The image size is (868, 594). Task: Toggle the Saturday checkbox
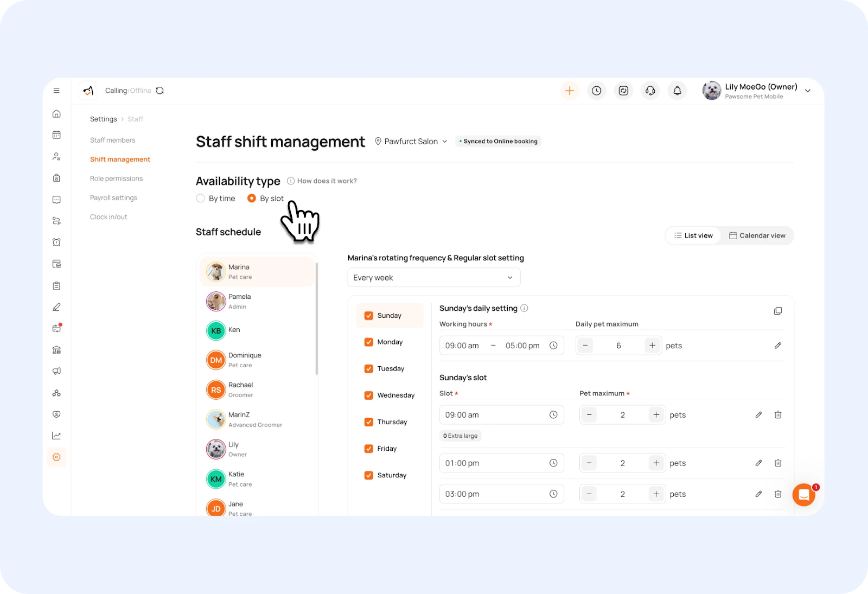(368, 475)
